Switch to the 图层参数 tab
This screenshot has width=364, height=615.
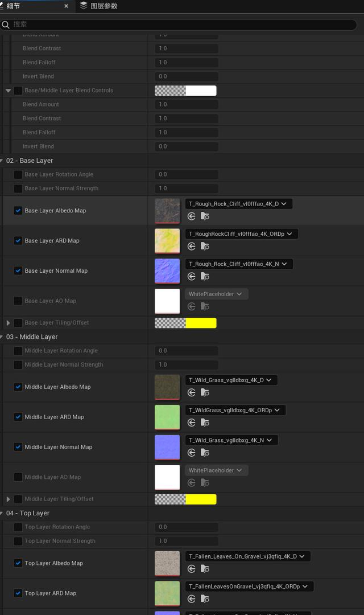pos(99,6)
